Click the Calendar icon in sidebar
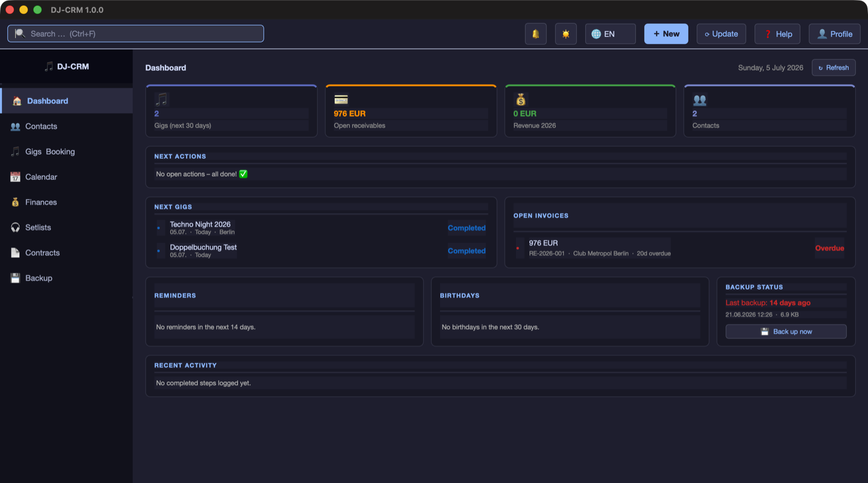Viewport: 868px width, 483px height. pos(15,177)
